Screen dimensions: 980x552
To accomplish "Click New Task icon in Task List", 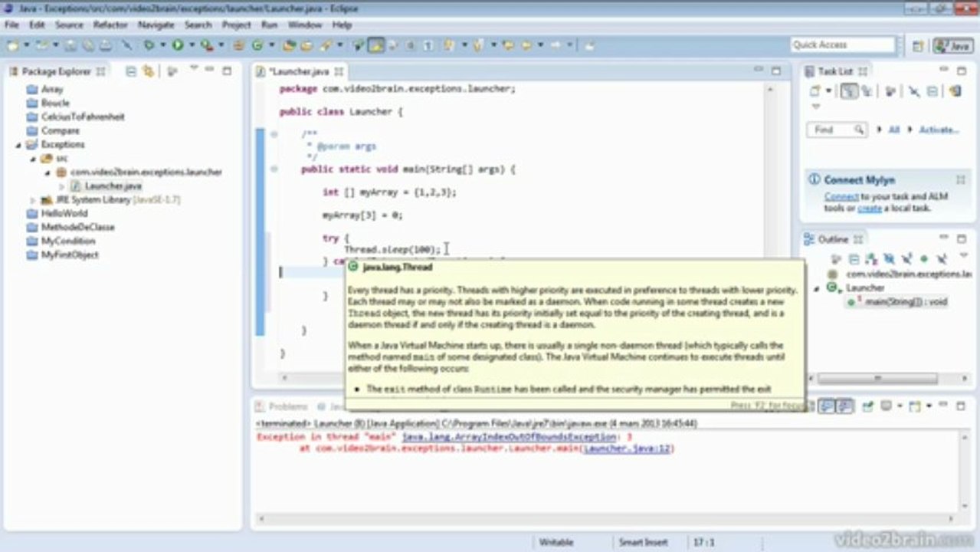I will 815,90.
